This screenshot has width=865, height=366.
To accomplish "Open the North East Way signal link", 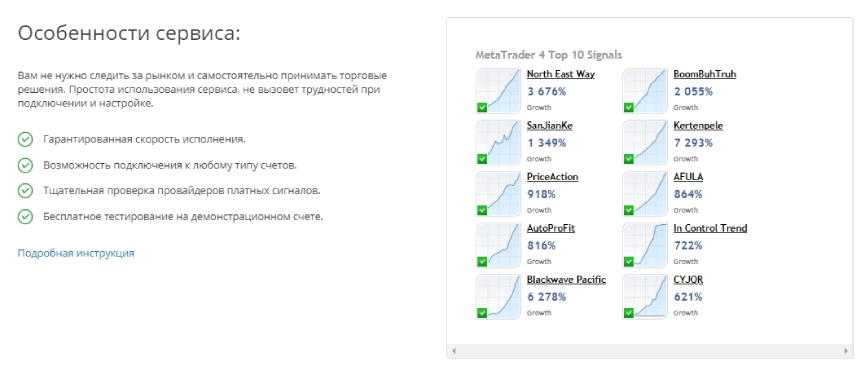I will (560, 74).
